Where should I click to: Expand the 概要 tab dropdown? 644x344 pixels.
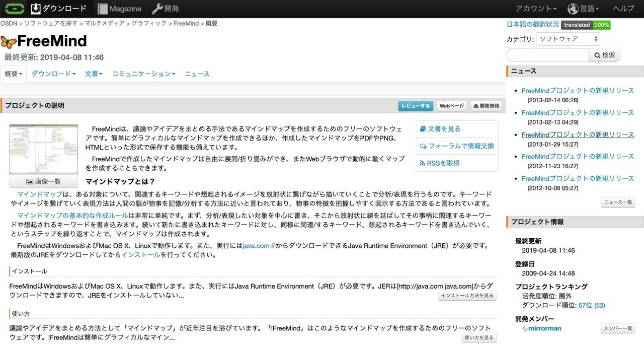click(x=14, y=74)
